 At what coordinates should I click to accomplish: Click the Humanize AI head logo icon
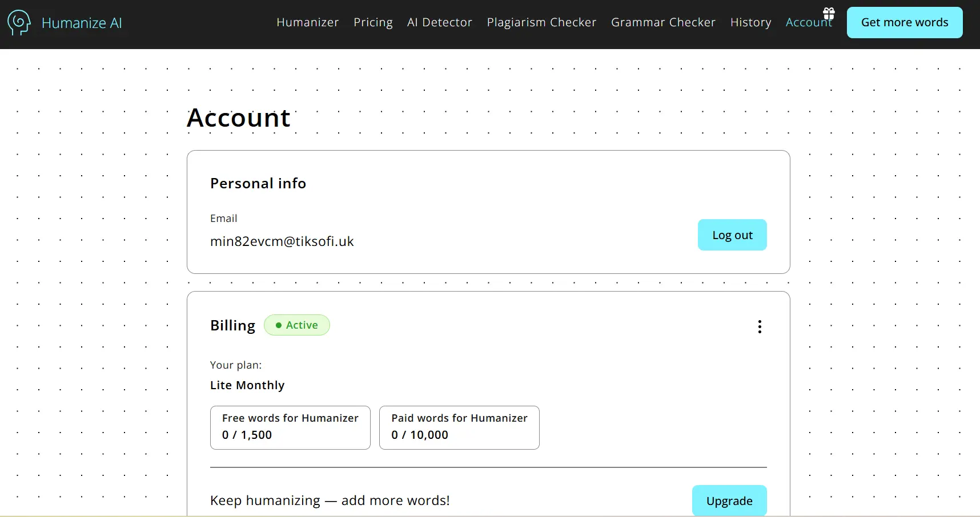tap(19, 23)
